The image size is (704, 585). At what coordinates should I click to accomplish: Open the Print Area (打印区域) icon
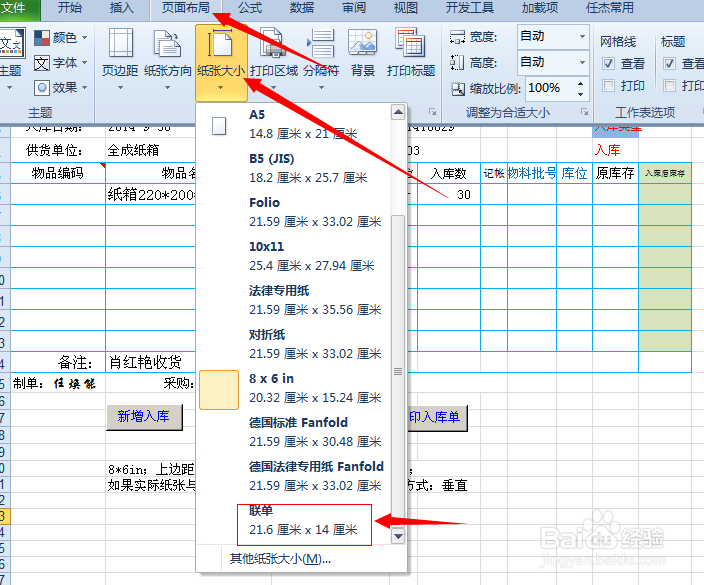coord(273,43)
